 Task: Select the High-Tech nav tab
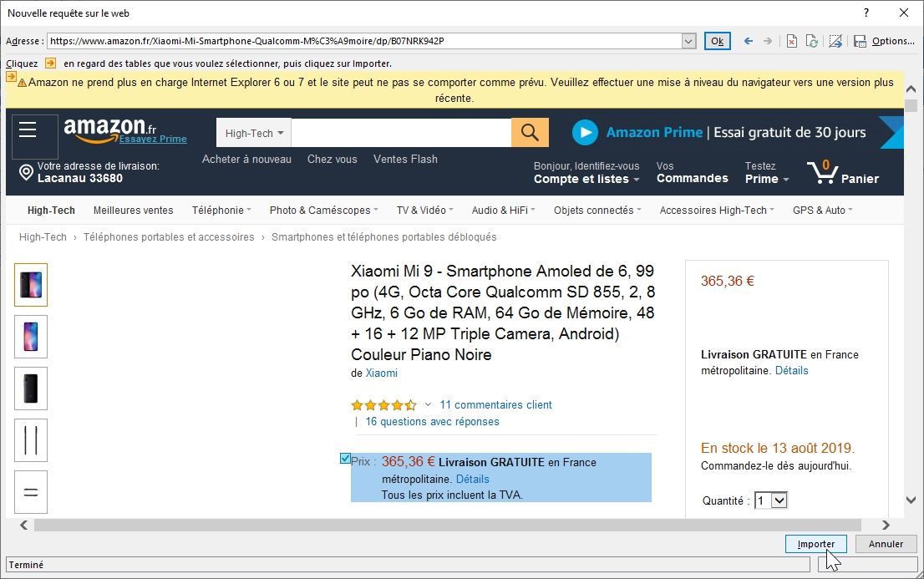click(x=51, y=210)
